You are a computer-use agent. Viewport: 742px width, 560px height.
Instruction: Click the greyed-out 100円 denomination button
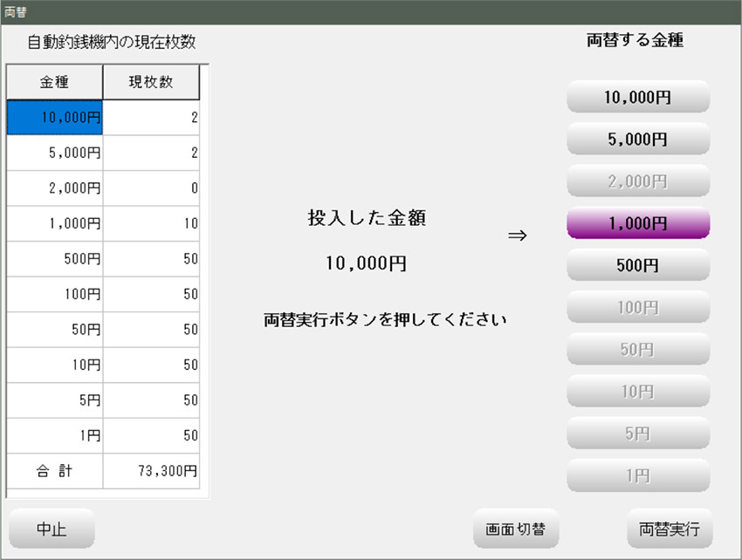638,307
